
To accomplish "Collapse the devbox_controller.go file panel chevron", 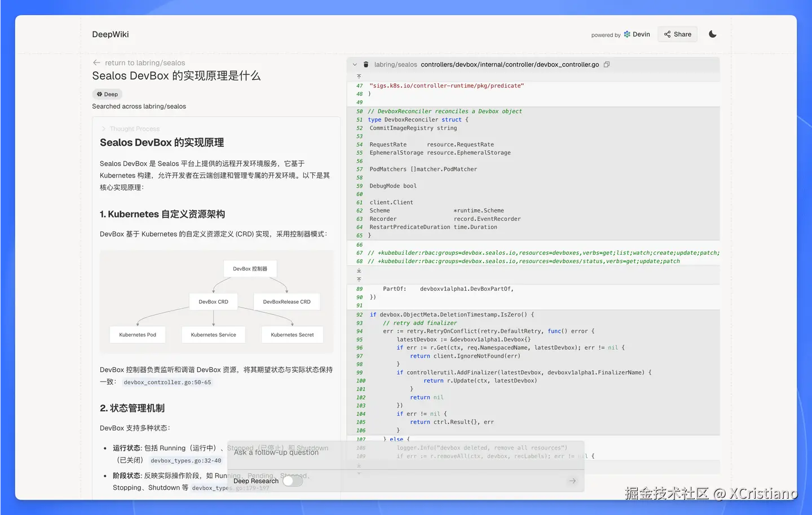I will (355, 65).
